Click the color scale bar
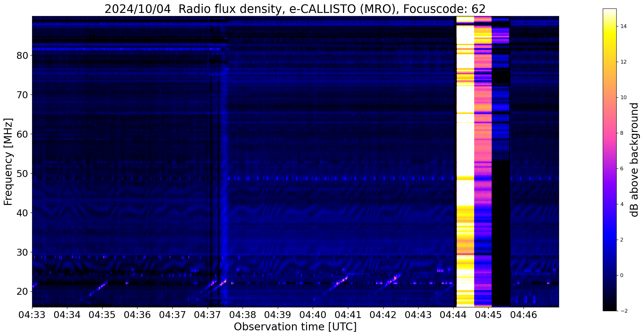 tap(609, 160)
